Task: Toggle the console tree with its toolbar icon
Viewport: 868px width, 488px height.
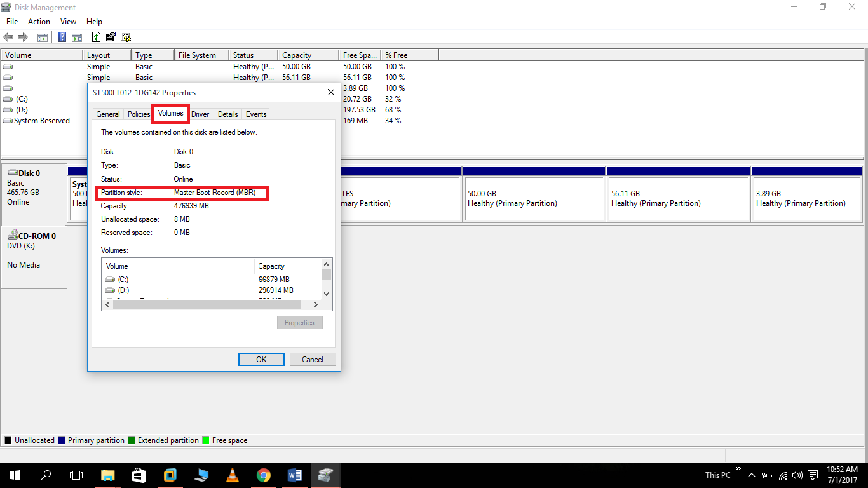Action: pyautogui.click(x=43, y=36)
